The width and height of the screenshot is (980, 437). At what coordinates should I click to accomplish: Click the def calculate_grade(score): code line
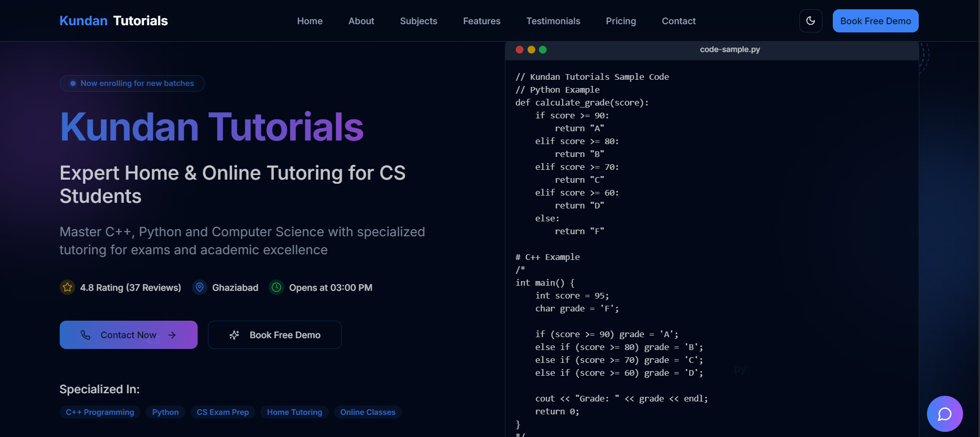coord(582,102)
